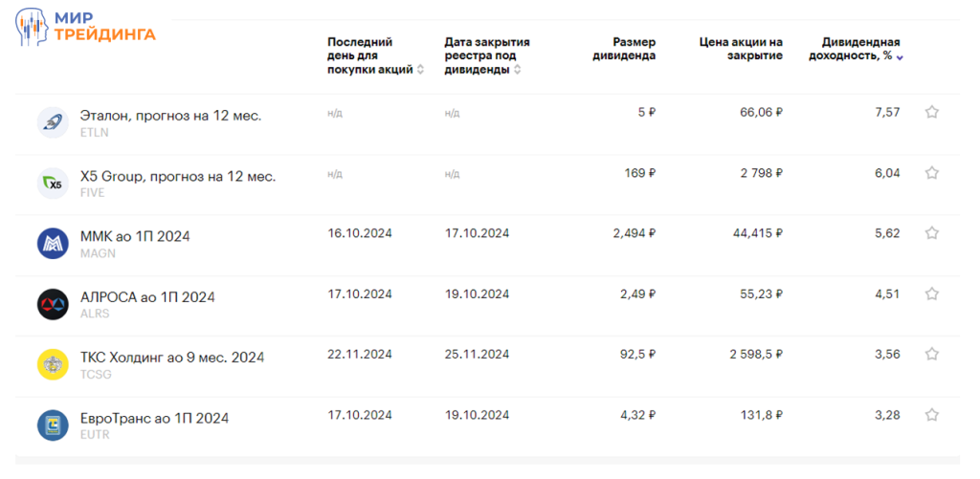
Task: Star the X5 Group row
Action: click(931, 173)
